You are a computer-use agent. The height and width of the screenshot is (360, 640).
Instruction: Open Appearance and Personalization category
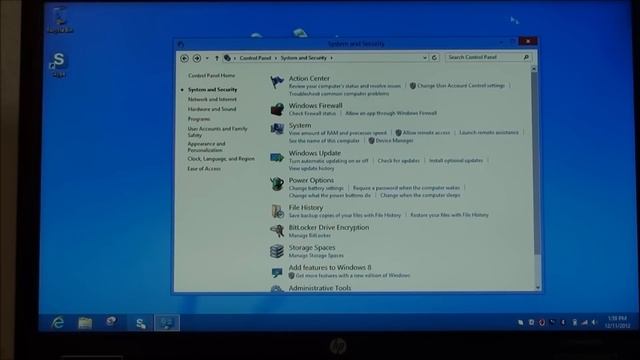coord(207,147)
